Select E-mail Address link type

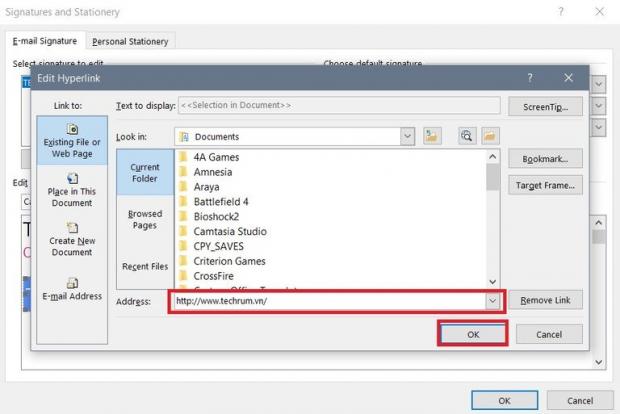click(72, 289)
